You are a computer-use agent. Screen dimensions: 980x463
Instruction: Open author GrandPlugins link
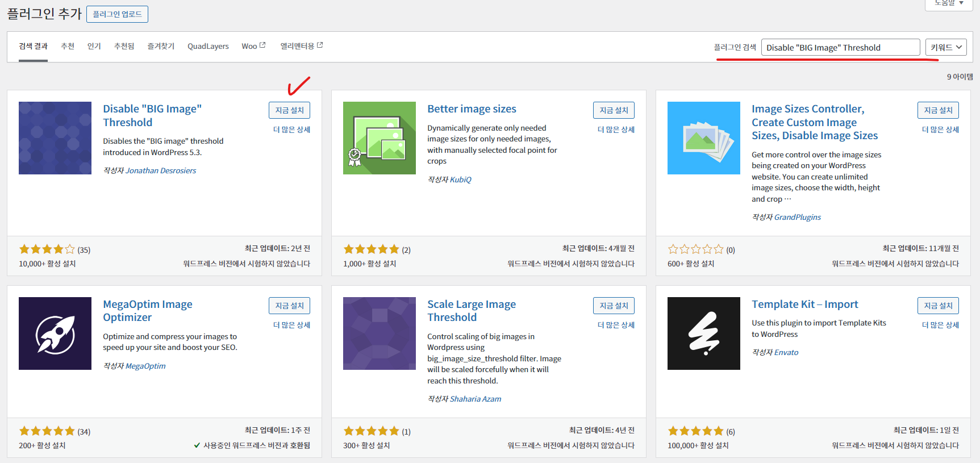(x=798, y=217)
